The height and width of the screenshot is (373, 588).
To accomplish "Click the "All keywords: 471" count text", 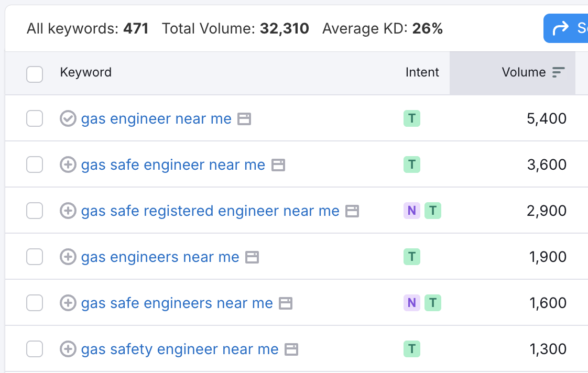I will tap(87, 29).
